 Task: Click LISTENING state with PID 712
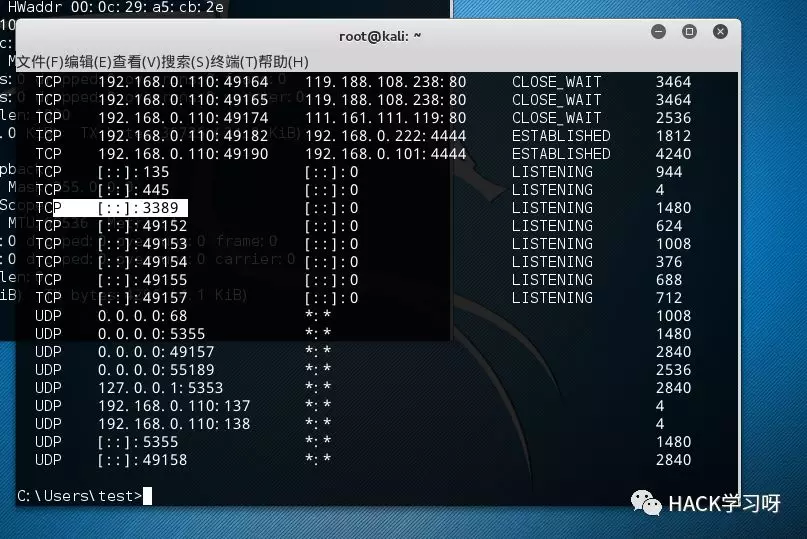click(x=552, y=298)
